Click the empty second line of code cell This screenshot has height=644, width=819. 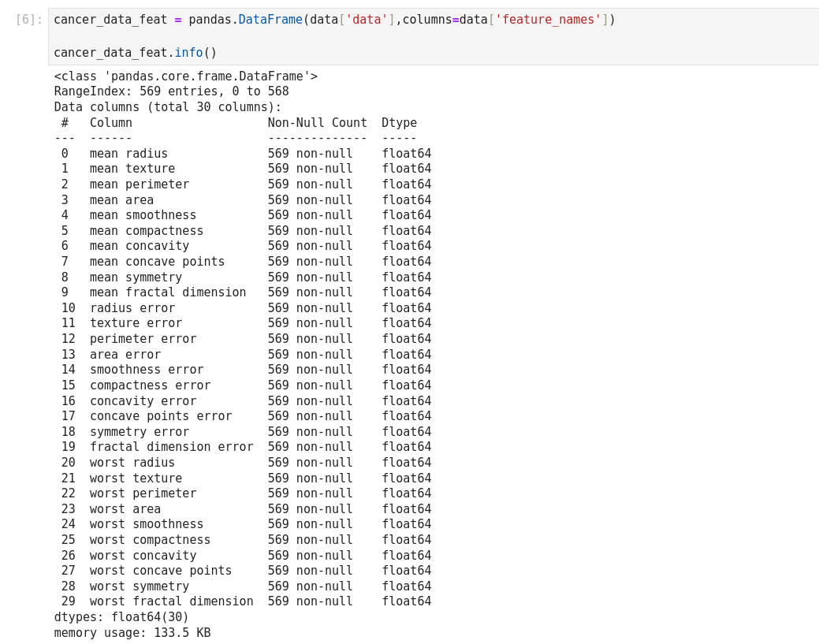[x=315, y=36]
